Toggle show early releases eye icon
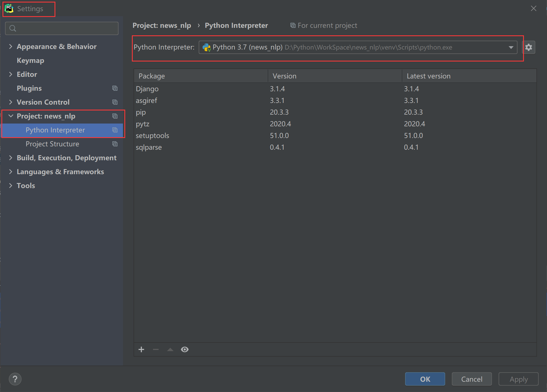Screen dimensions: 547x392 click(x=185, y=349)
